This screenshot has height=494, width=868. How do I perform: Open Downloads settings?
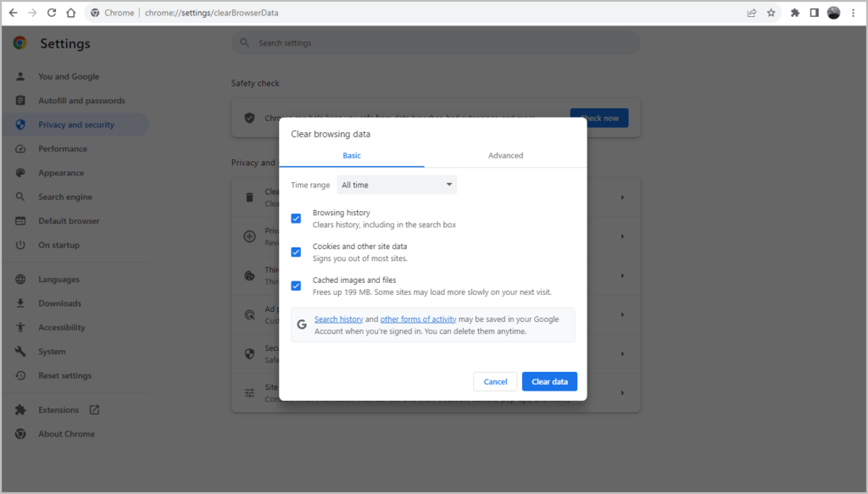(59, 303)
